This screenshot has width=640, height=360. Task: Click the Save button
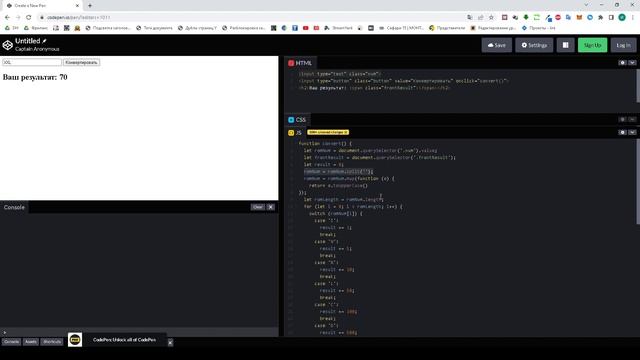(496, 45)
